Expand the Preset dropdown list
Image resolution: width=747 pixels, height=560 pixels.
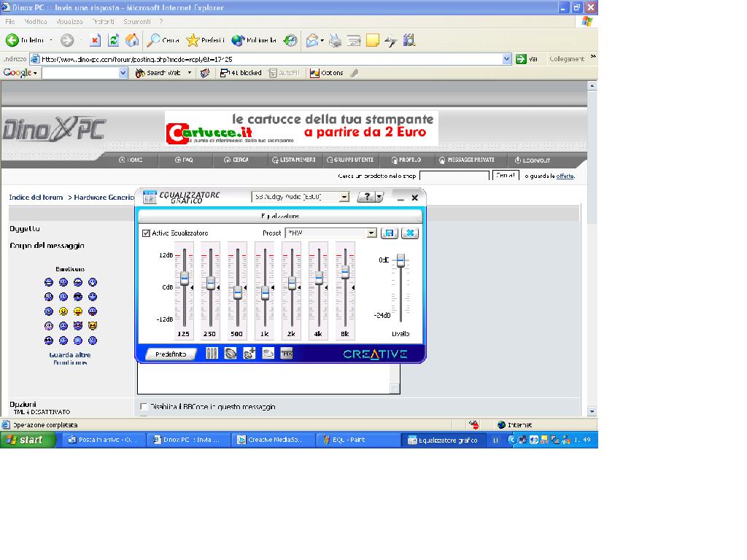click(x=371, y=233)
